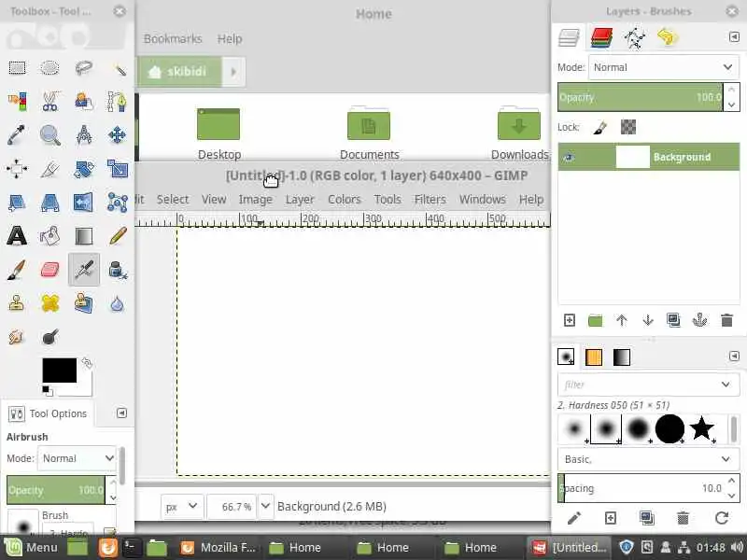Select the Foreground Select tool
The height and width of the screenshot is (560, 747).
84,102
